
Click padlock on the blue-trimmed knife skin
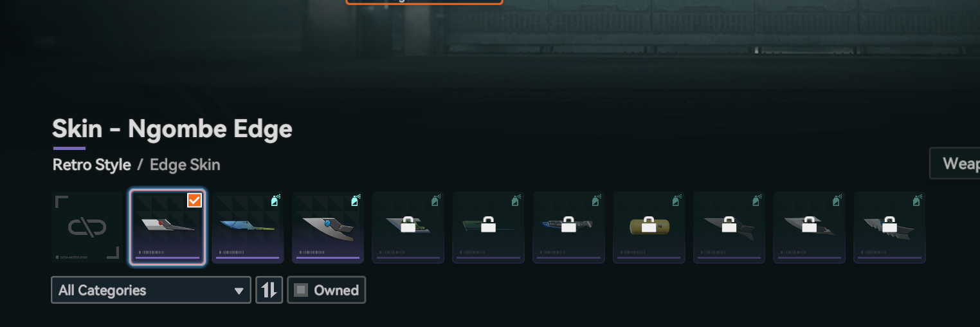[x=568, y=224]
